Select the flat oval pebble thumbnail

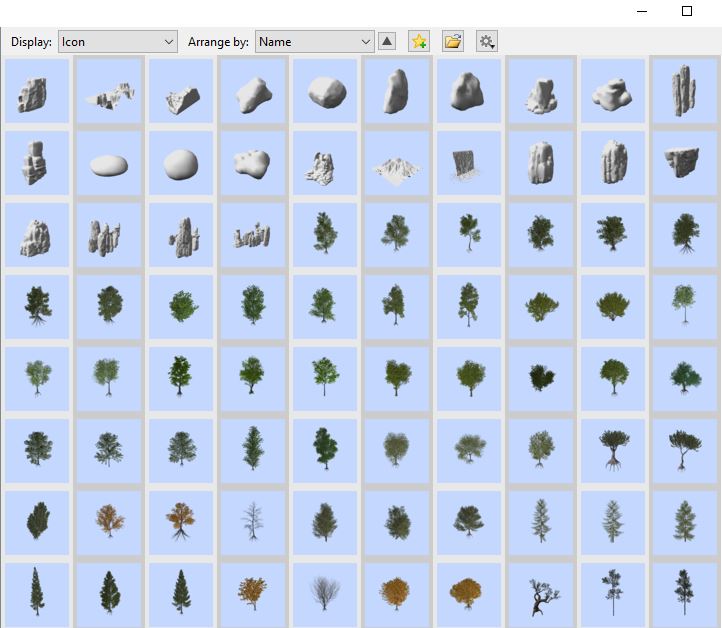pos(109,163)
